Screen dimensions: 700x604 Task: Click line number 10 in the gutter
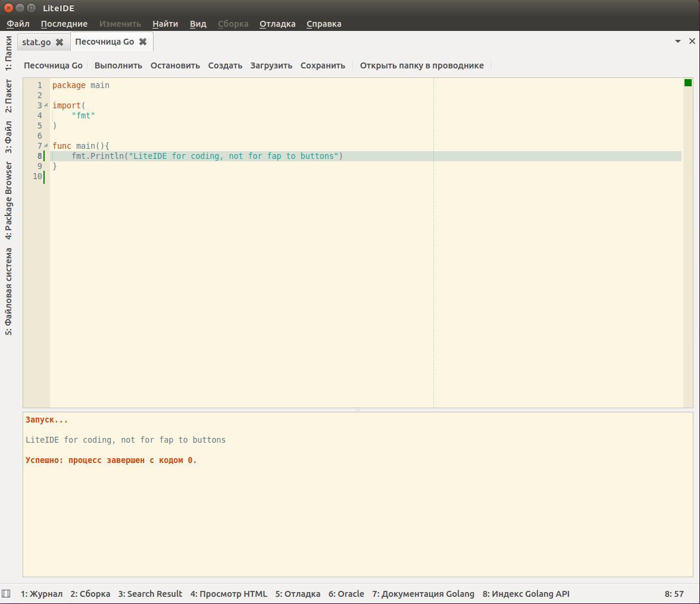coord(37,176)
